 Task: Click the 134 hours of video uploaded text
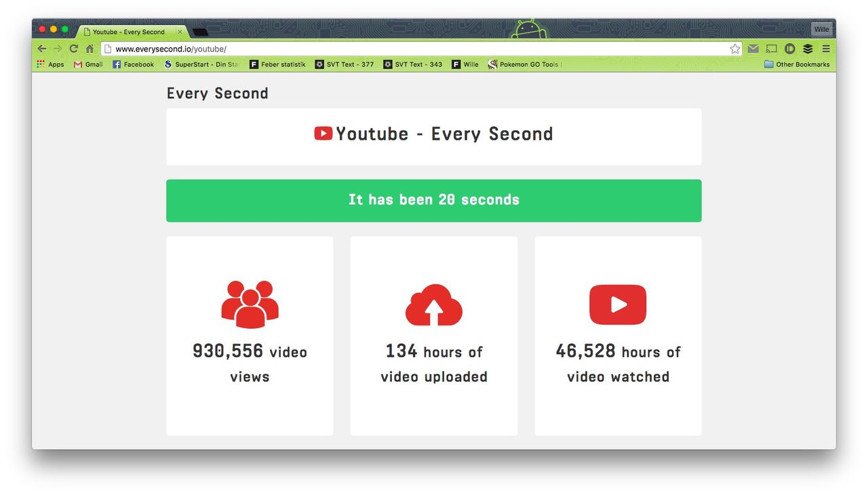click(x=434, y=364)
